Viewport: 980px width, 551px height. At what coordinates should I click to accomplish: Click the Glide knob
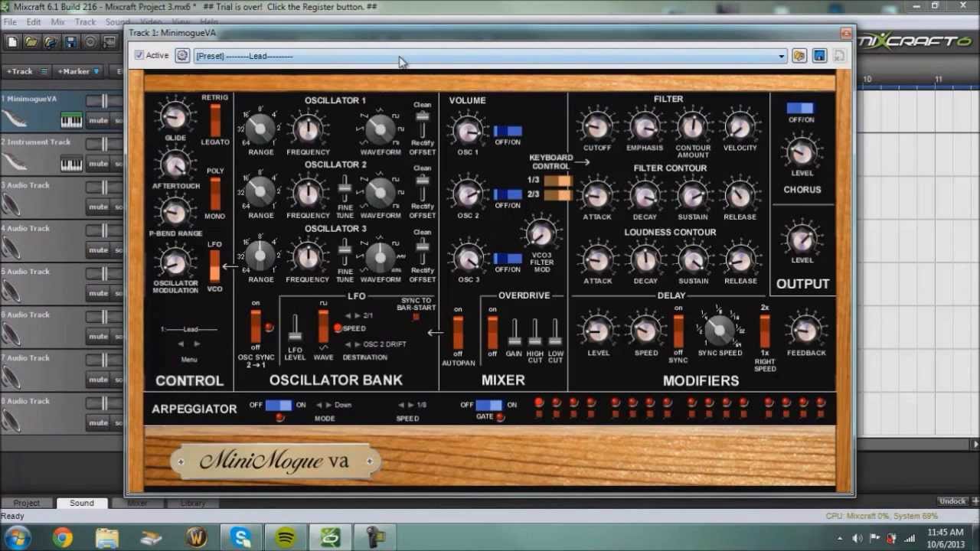175,116
